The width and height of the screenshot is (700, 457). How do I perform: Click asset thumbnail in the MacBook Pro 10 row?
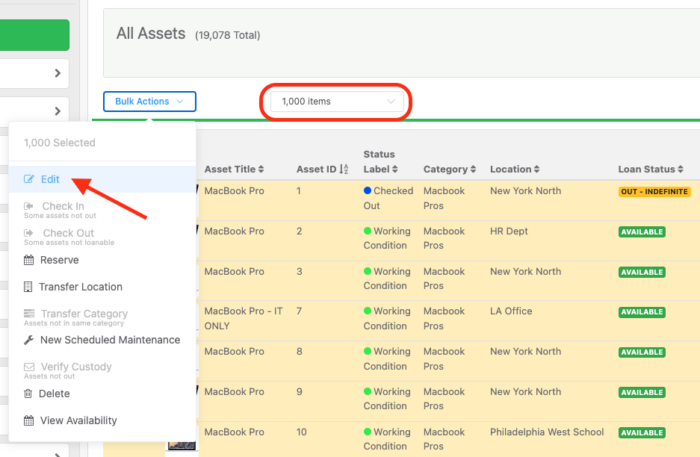click(x=182, y=445)
